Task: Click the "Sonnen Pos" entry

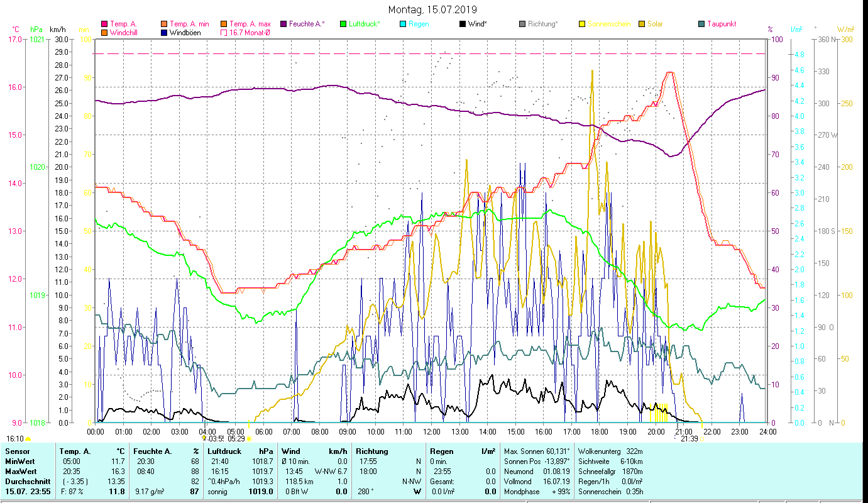Action: (536, 462)
